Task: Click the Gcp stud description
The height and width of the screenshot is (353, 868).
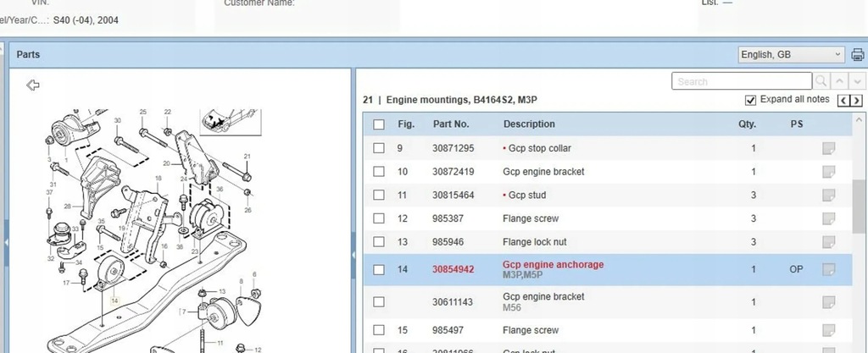Action: 527,195
